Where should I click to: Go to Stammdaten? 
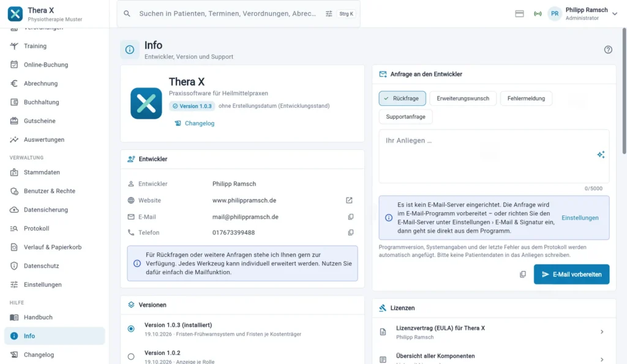[54, 172]
